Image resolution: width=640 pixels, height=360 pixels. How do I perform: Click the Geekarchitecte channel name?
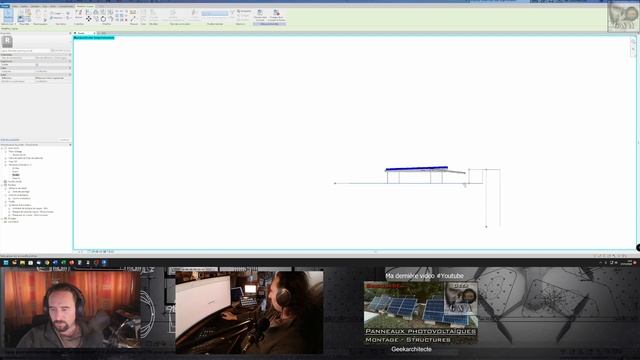pyautogui.click(x=411, y=349)
